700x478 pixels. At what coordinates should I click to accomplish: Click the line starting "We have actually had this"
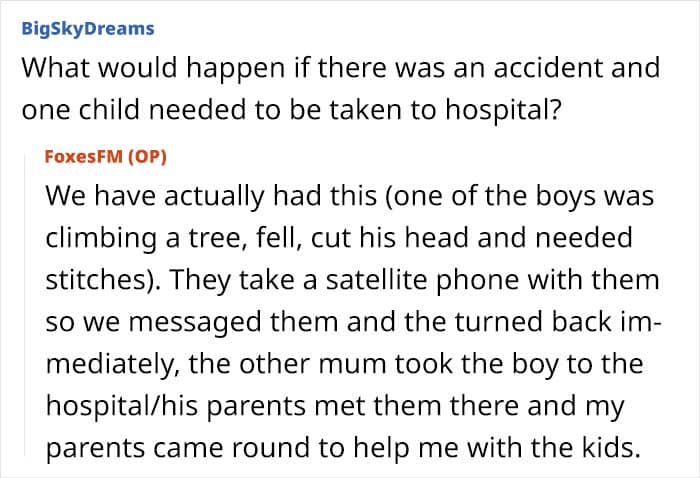tap(350, 196)
